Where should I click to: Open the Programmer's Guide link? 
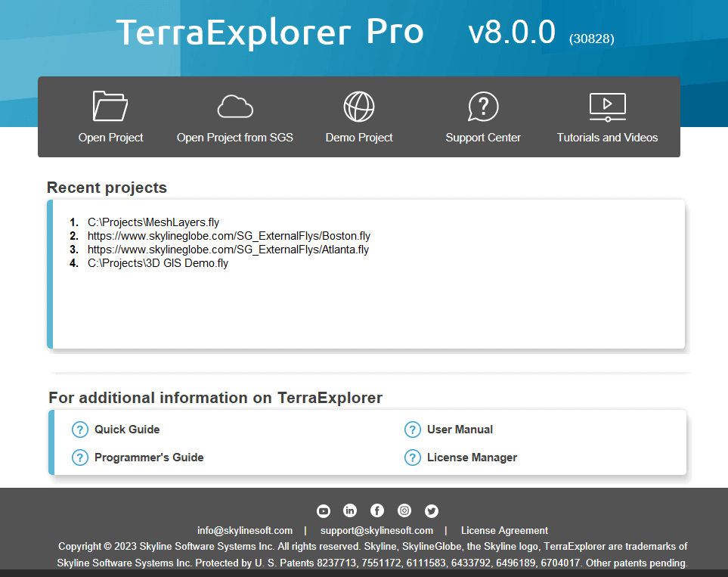148,458
